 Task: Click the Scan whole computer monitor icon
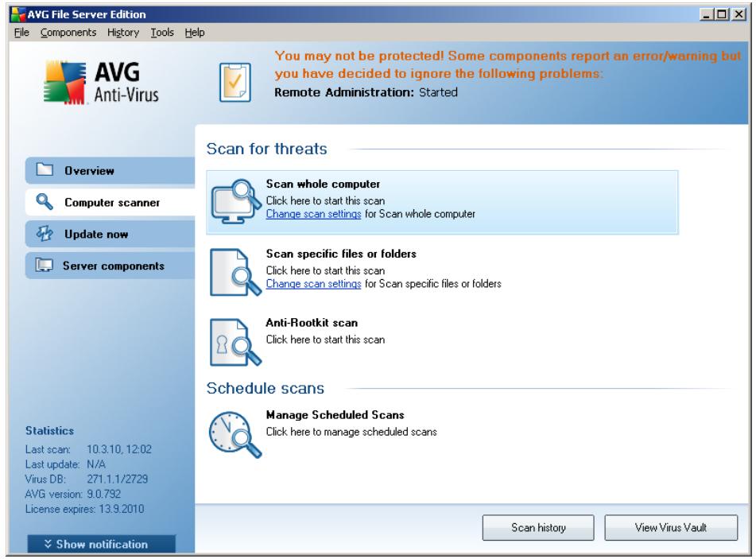(x=235, y=202)
